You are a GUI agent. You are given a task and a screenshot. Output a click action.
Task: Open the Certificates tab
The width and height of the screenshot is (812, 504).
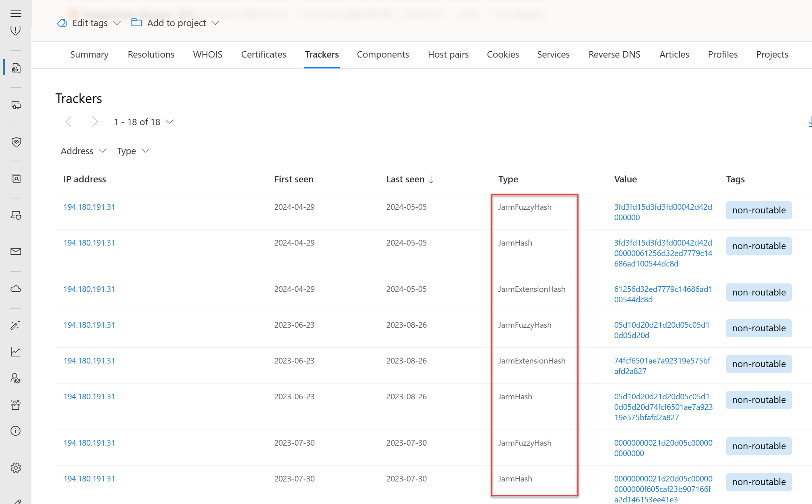263,55
